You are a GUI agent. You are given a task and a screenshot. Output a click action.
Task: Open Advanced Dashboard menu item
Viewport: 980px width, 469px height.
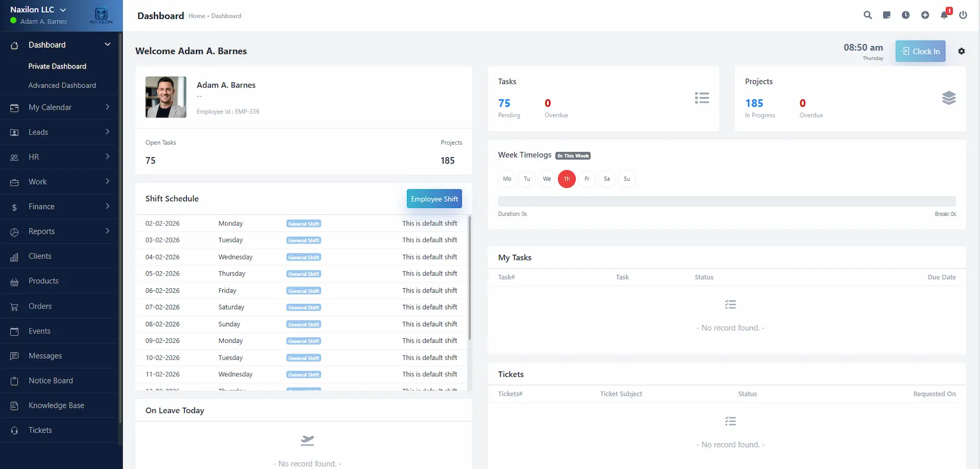click(62, 85)
